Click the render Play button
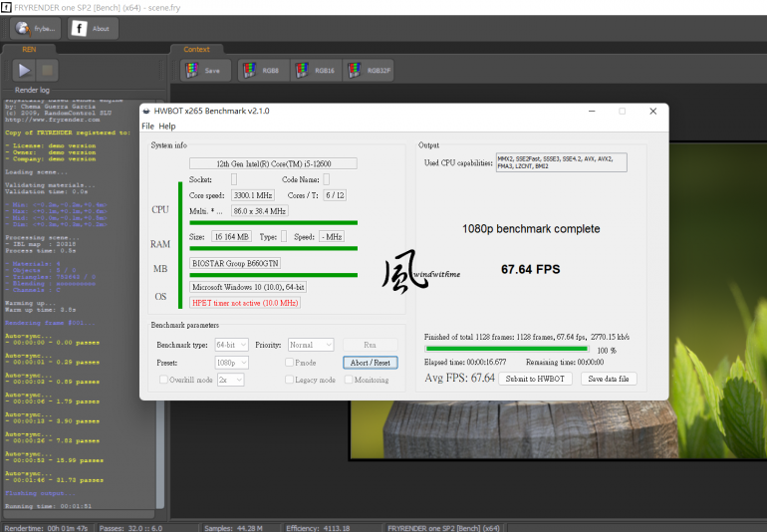The height and width of the screenshot is (532, 767). (x=24, y=71)
